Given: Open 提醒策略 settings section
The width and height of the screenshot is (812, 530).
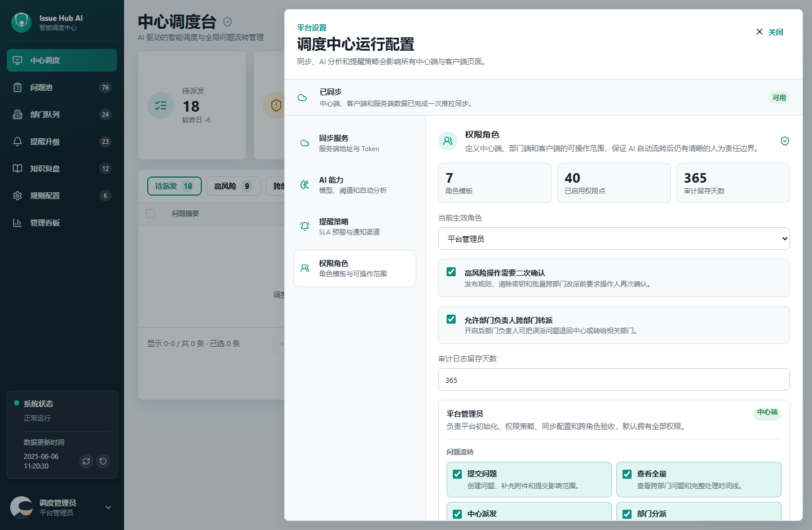Looking at the screenshot, I should (355, 227).
